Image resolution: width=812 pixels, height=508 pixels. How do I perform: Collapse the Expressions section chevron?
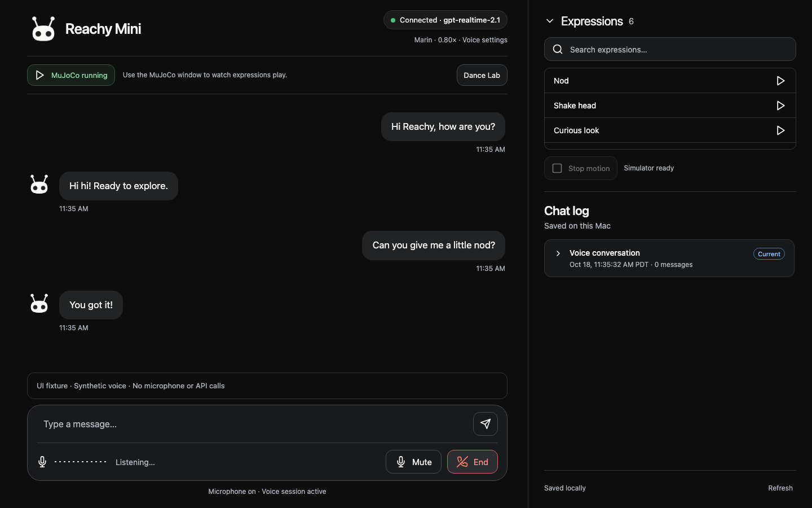pyautogui.click(x=550, y=21)
